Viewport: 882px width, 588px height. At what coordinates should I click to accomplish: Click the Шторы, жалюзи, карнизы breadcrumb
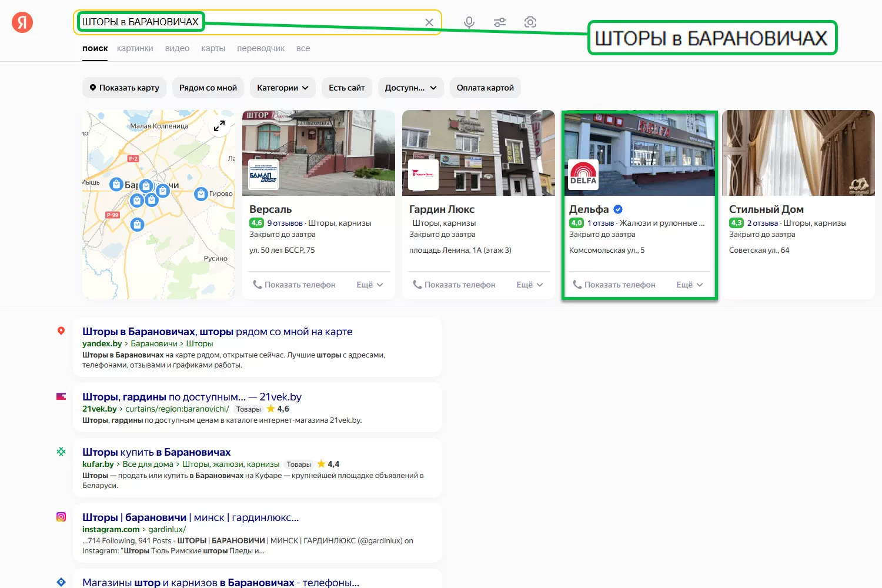(230, 465)
